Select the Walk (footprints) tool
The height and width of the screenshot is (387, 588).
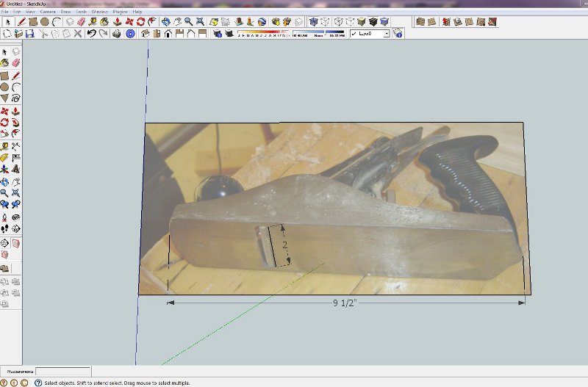pos(4,228)
